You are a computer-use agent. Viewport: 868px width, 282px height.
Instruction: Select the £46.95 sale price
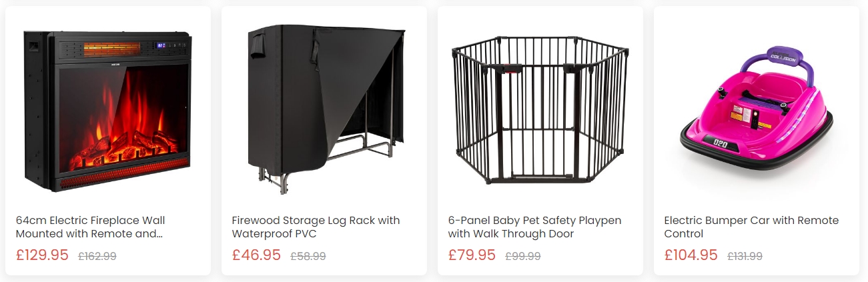point(256,255)
